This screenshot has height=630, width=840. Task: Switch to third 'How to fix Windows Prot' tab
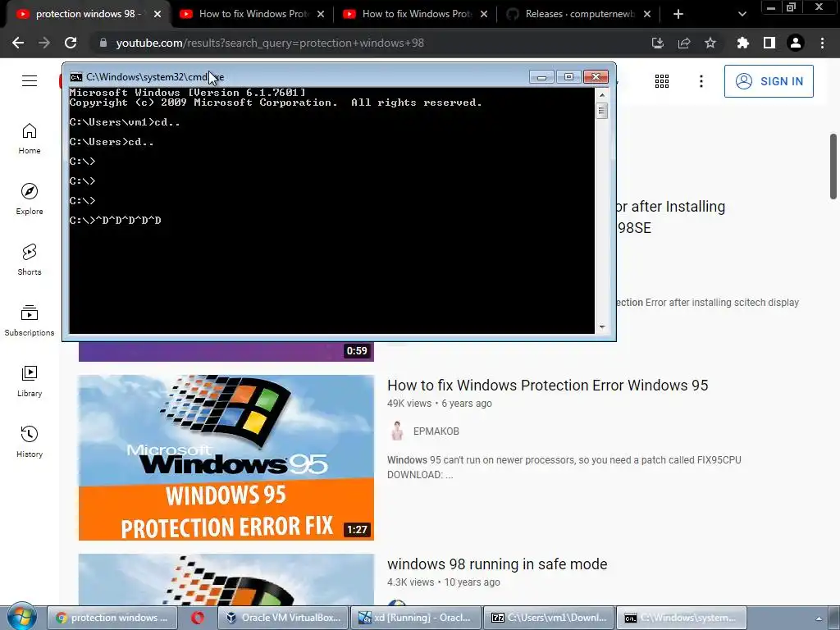point(415,14)
